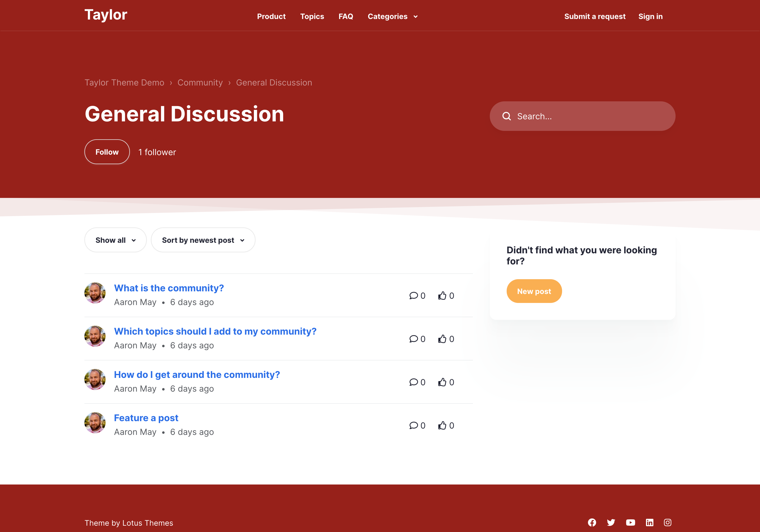Click the Community breadcrumb link
The width and height of the screenshot is (760, 532).
click(200, 82)
